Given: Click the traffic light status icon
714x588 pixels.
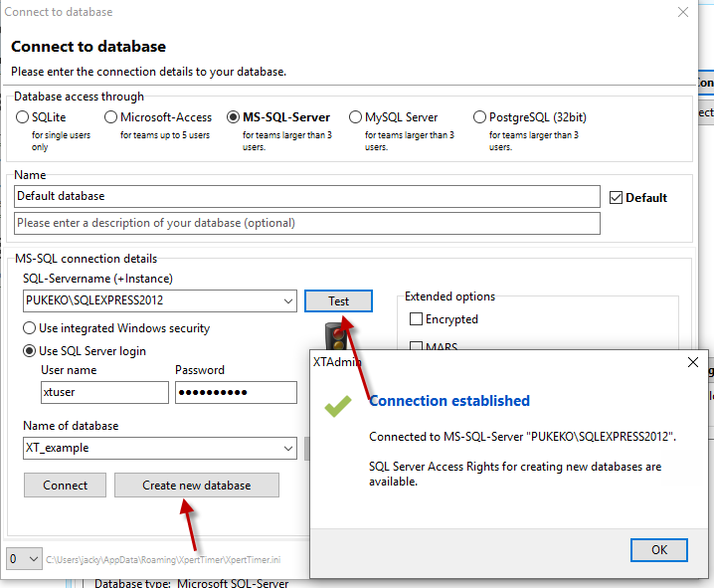Looking at the screenshot, I should click(x=334, y=335).
